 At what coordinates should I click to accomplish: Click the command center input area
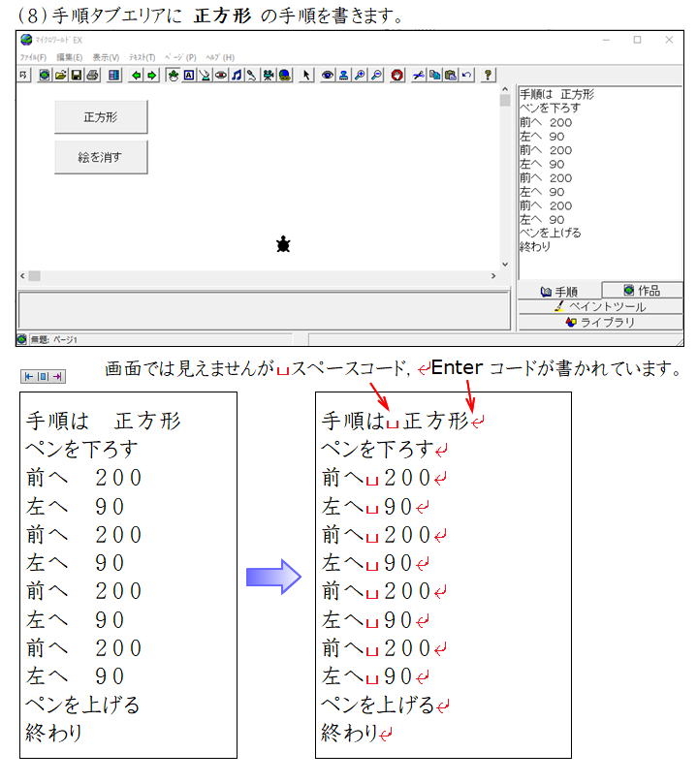pyautogui.click(x=264, y=310)
